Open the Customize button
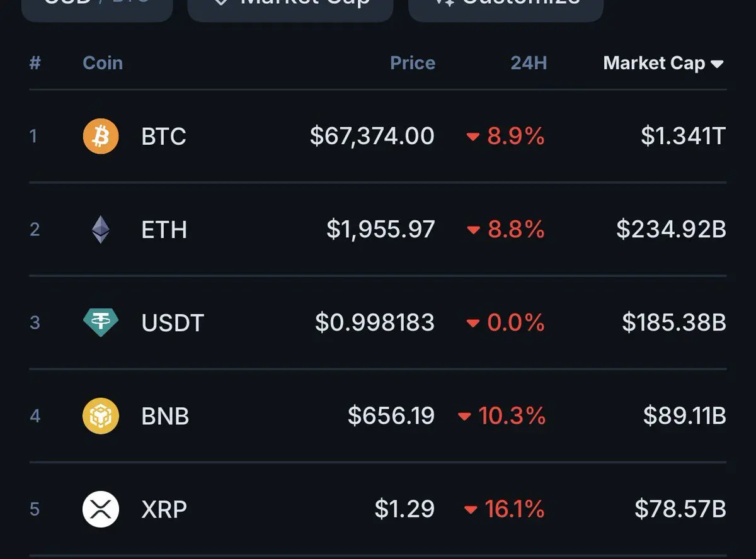Viewport: 756px width, 559px height. tap(506, 6)
